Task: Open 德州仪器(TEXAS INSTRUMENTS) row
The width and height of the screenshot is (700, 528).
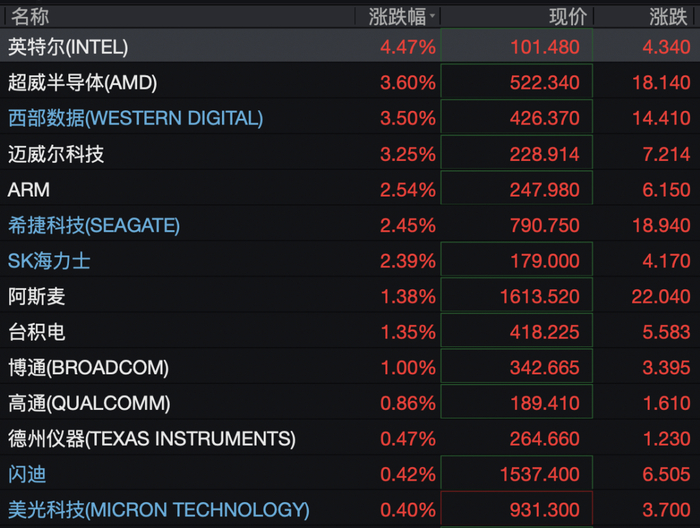Action: click(350, 439)
